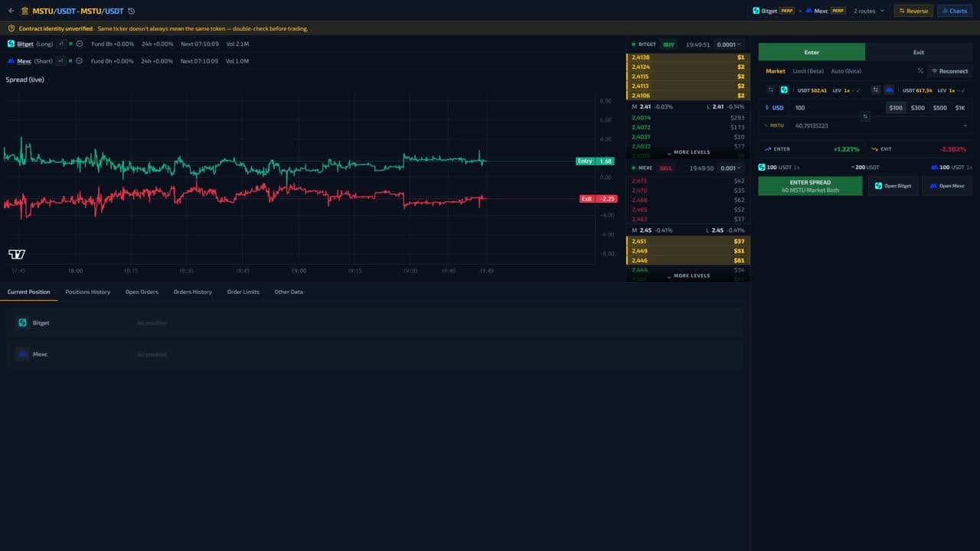Click the minus circle icon in Mexc row

click(x=79, y=60)
